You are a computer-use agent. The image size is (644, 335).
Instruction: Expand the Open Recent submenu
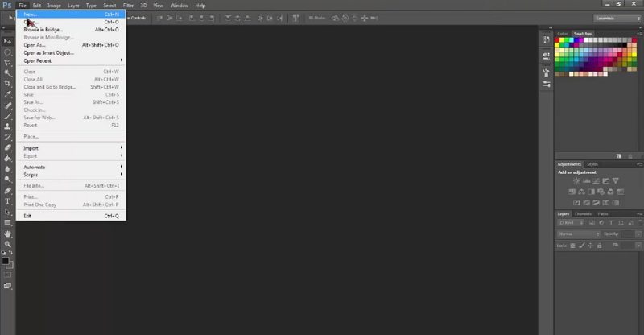tap(71, 60)
